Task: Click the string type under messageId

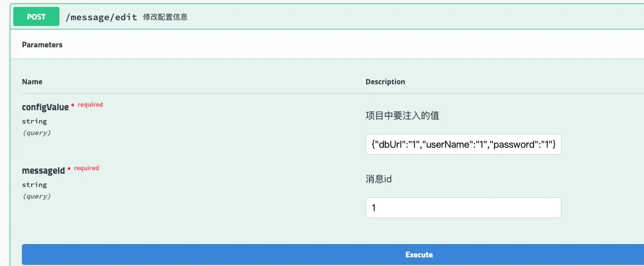Action: [34, 185]
